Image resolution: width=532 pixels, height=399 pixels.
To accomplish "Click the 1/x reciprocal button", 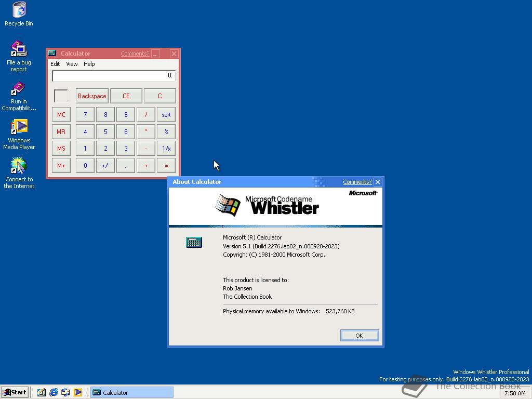I will [x=167, y=149].
